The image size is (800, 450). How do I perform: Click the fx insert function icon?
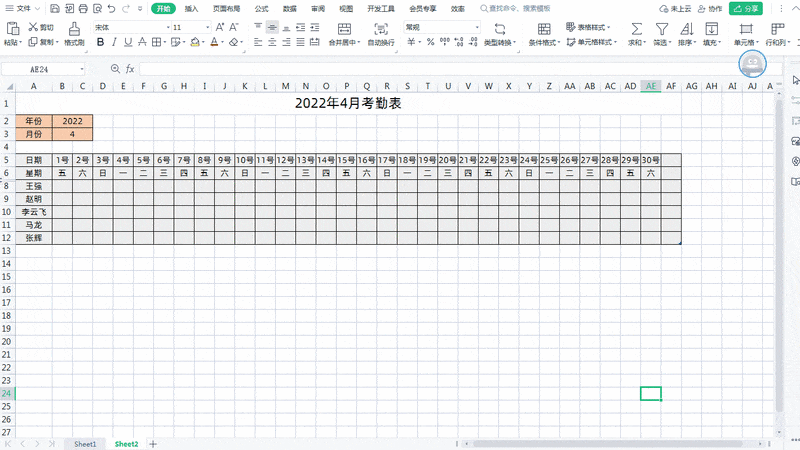point(130,69)
